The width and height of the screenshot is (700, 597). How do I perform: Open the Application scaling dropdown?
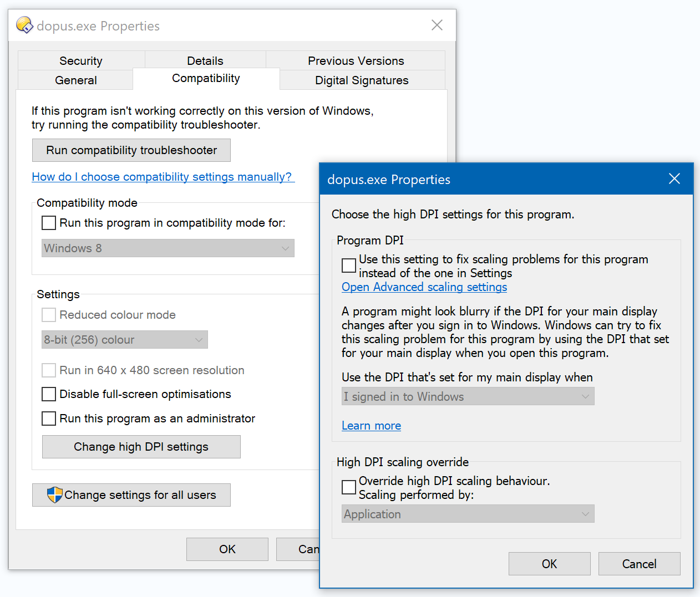coord(468,514)
